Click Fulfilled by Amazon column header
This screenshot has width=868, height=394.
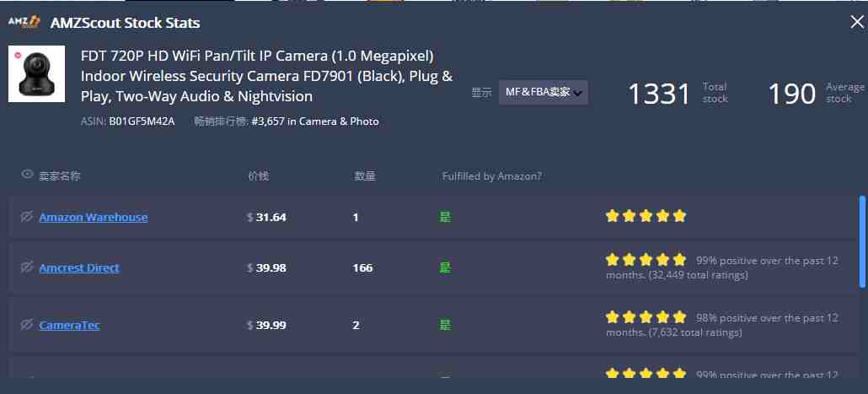[x=491, y=176]
